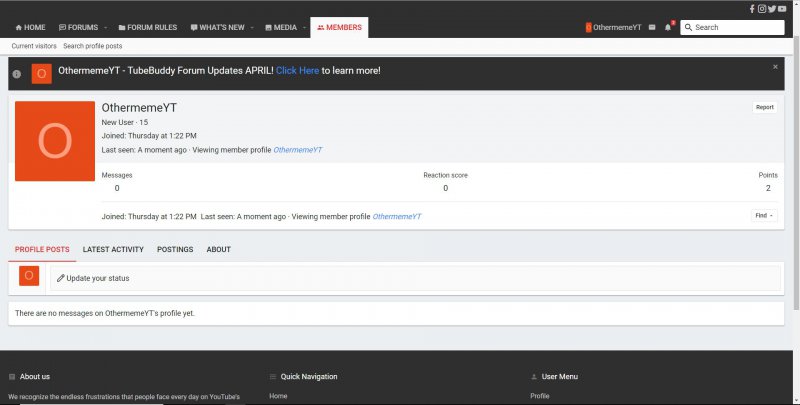
Task: Expand the Media menu dropdown arrow
Action: click(x=303, y=27)
